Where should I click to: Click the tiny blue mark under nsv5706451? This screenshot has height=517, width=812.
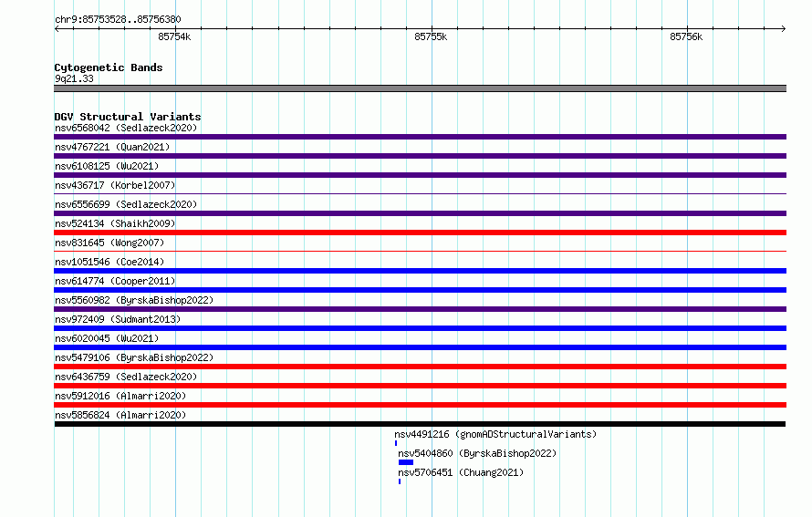pyautogui.click(x=400, y=481)
